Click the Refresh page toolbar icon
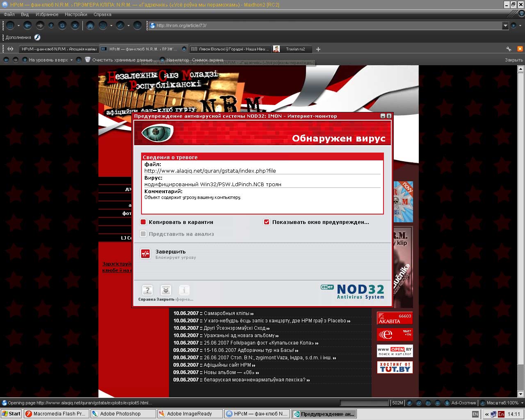525x420 pixels. click(62, 25)
